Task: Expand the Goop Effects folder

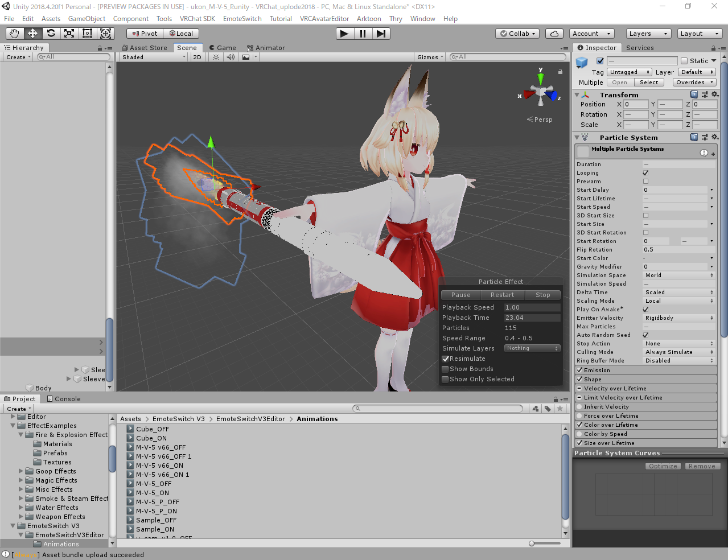Action: coord(21,471)
